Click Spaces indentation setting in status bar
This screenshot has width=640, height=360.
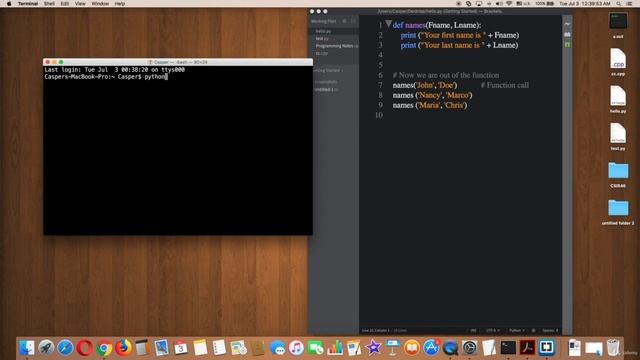[550, 330]
